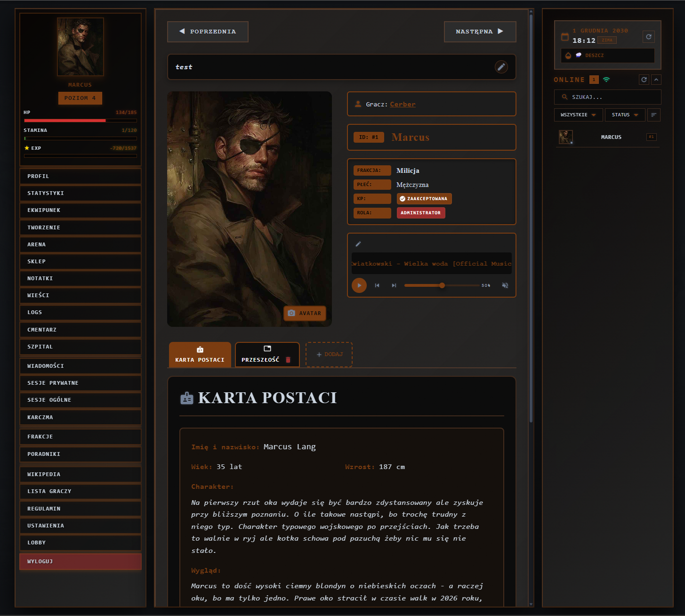Open the Status filter dropdown
The height and width of the screenshot is (616, 685).
click(x=625, y=115)
